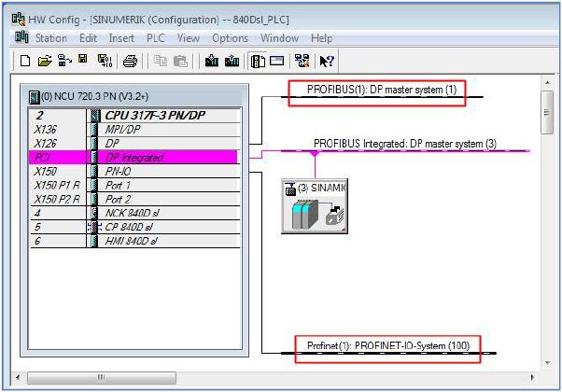Screen dimensions: 562x392
Task: Click the NCK 840D sl module icon
Action: [94, 213]
